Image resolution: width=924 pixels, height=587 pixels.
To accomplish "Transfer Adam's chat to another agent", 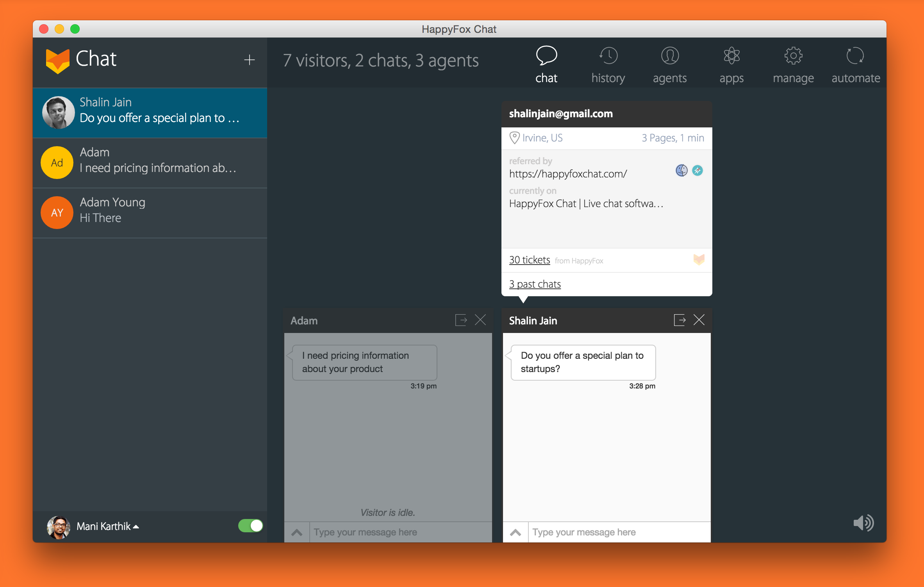I will [x=461, y=320].
